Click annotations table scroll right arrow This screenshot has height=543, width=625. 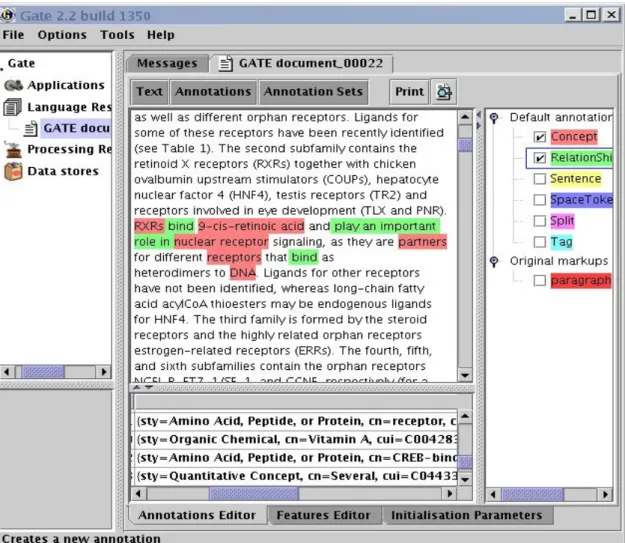tap(450, 494)
